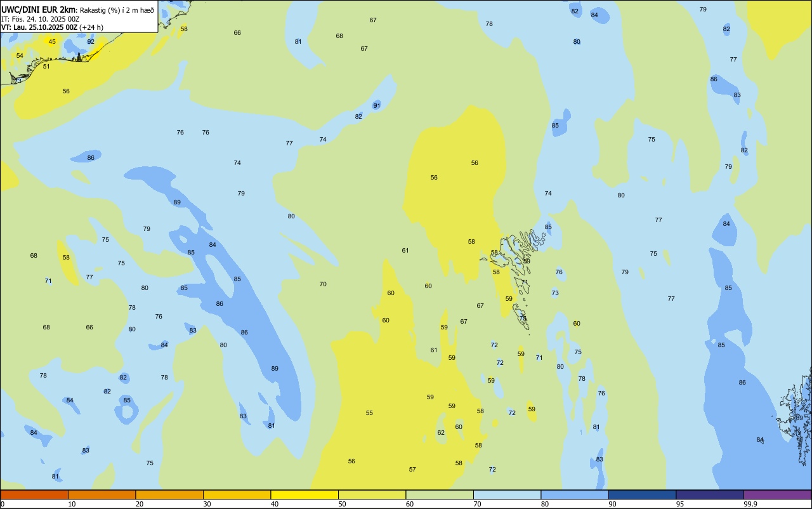
Task: Click the '30' legend scale label
Action: pyautogui.click(x=207, y=504)
